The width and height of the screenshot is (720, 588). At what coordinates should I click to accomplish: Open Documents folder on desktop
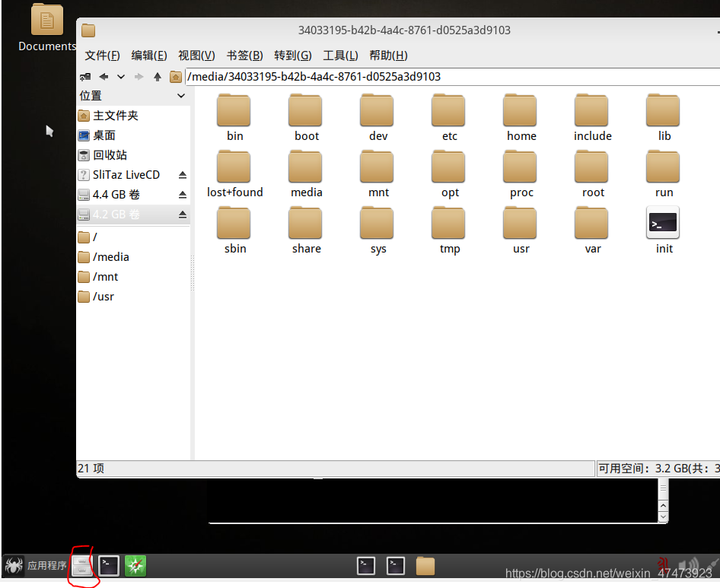[x=47, y=27]
